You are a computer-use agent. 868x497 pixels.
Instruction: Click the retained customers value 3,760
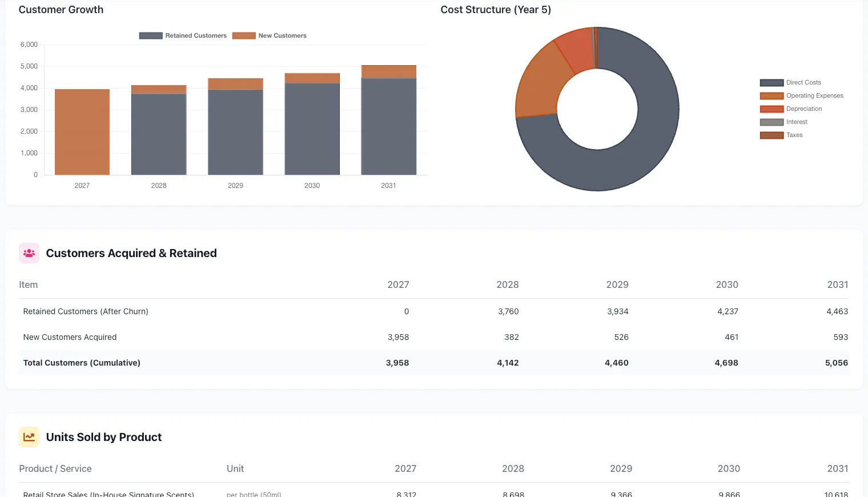[x=508, y=311]
